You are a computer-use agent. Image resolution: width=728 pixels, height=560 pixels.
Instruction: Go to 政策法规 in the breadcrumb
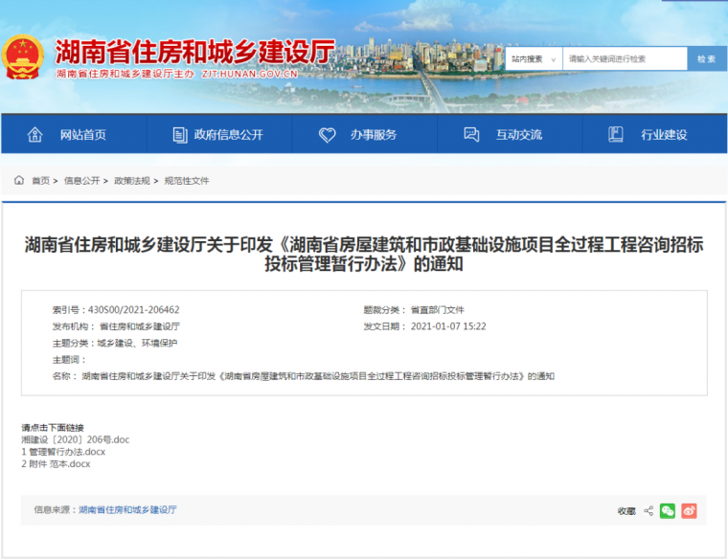(132, 180)
